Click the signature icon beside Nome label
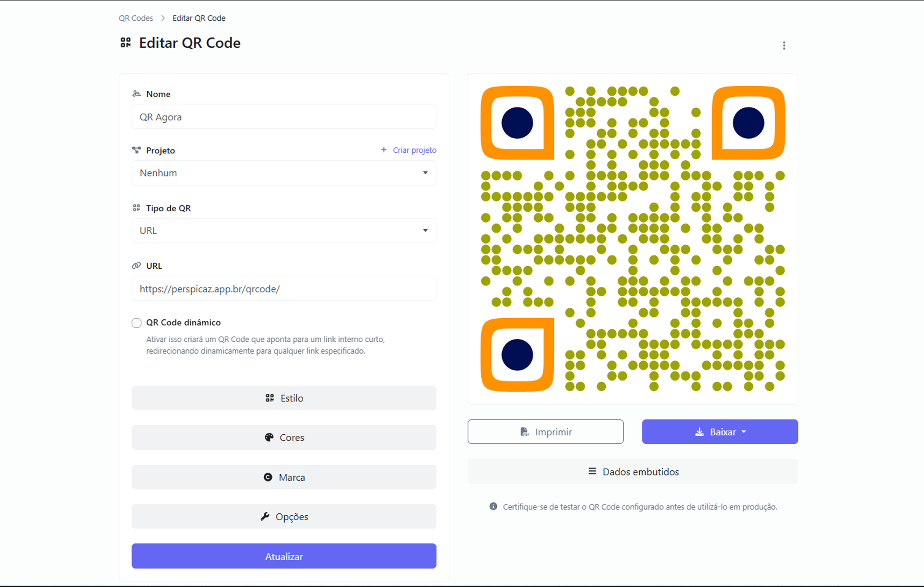924x587 pixels. pyautogui.click(x=136, y=94)
